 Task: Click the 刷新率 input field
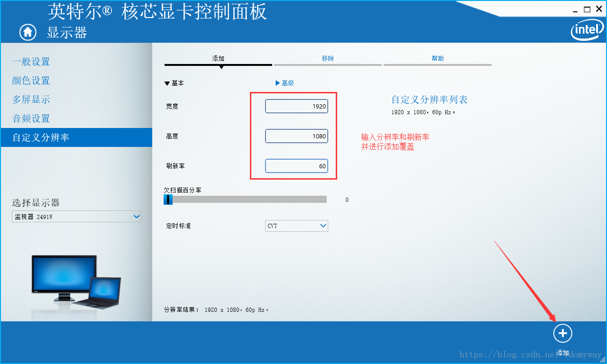tap(296, 166)
